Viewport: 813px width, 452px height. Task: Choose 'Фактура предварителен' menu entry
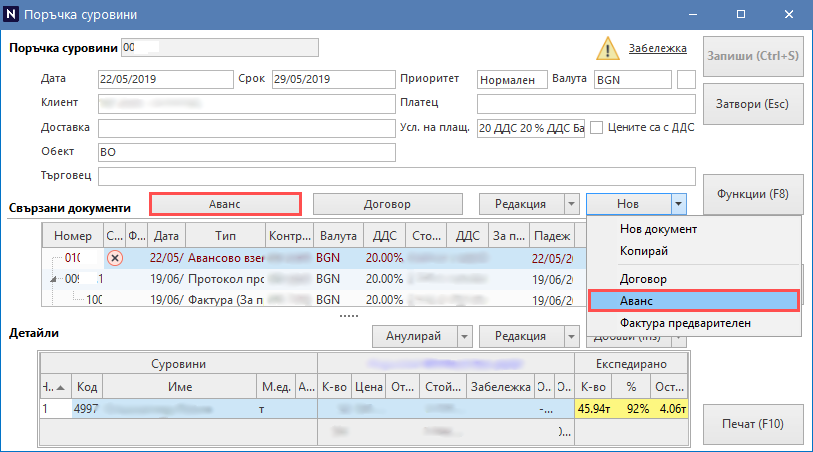(685, 323)
